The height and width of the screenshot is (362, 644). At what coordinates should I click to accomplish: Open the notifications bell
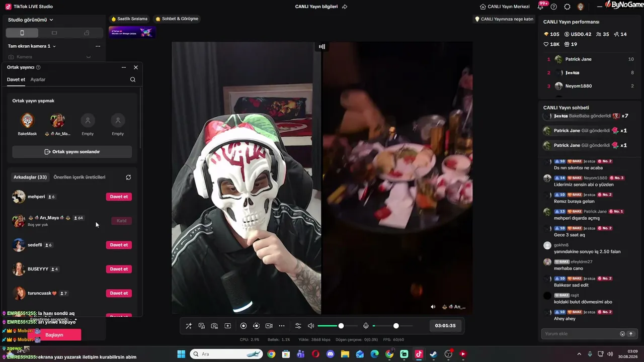click(x=541, y=7)
